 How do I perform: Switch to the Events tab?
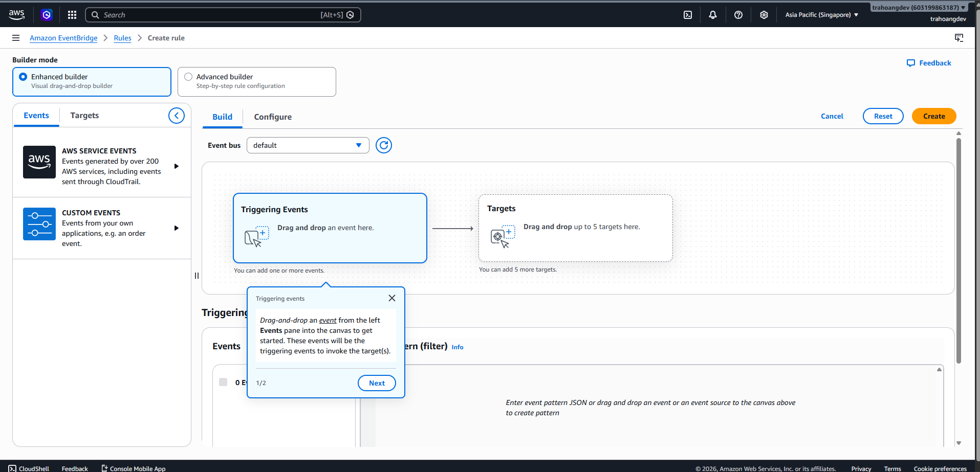tap(36, 116)
